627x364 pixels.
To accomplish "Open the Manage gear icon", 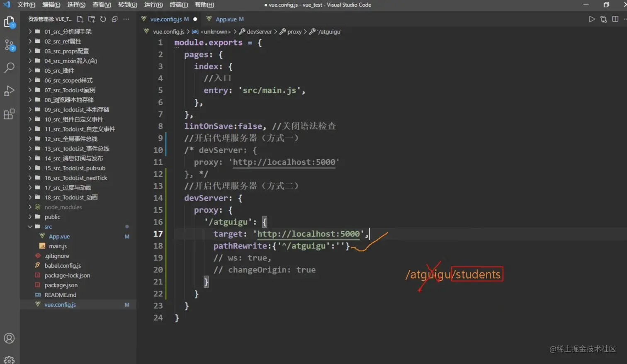I will coord(9,359).
